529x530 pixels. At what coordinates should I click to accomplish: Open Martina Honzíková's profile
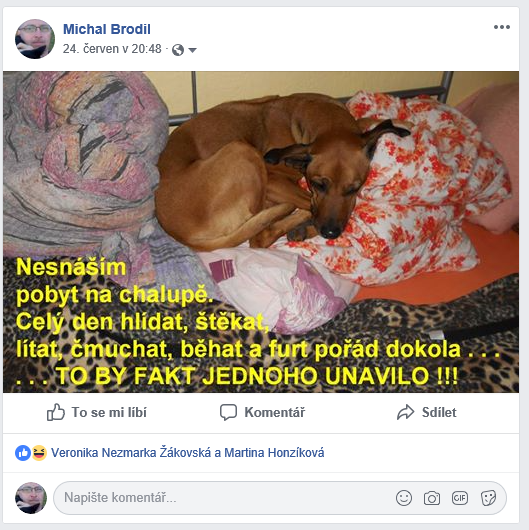(x=274, y=453)
